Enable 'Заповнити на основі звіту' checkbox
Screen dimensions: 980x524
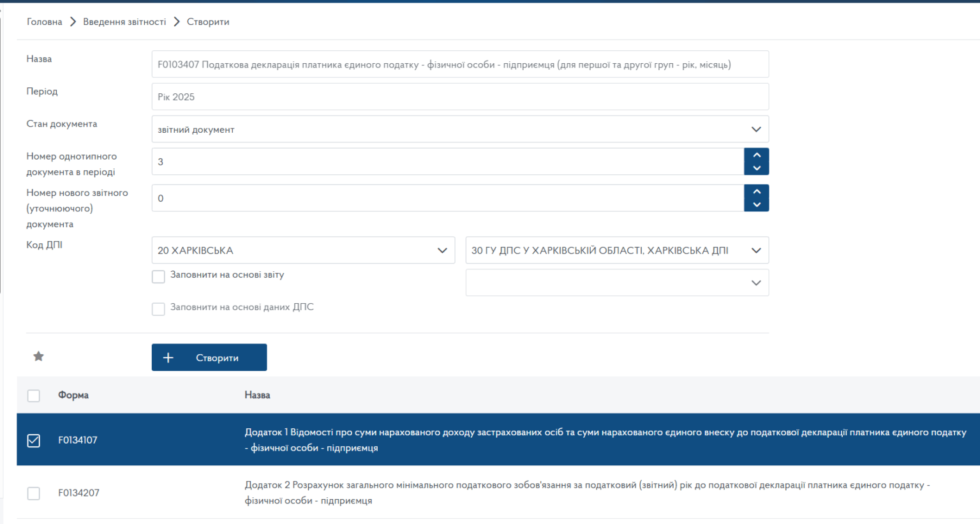[158, 276]
